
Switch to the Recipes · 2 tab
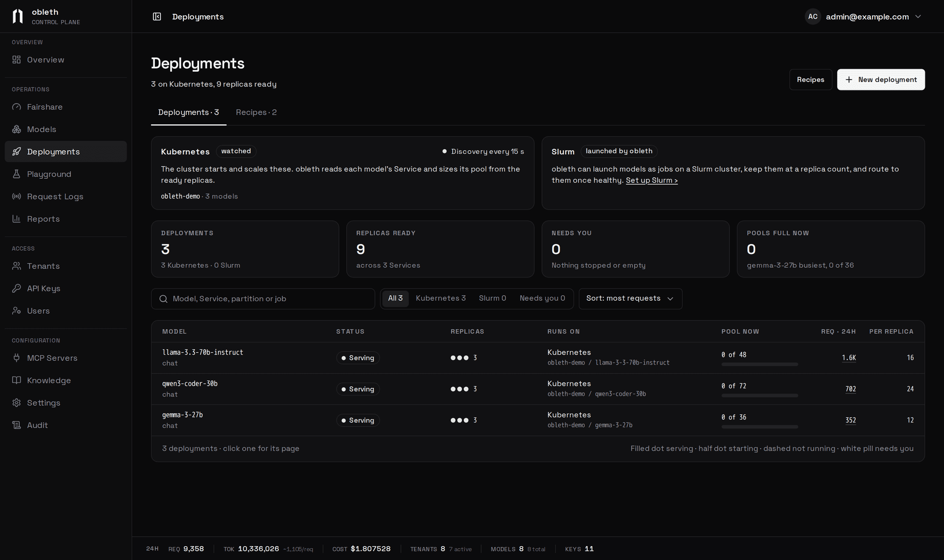(256, 112)
